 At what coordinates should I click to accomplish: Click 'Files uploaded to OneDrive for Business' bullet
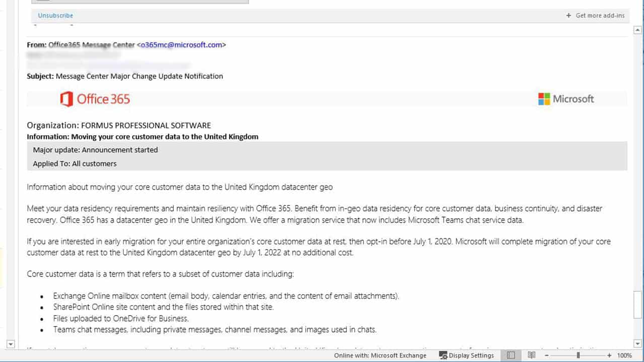pos(121,319)
